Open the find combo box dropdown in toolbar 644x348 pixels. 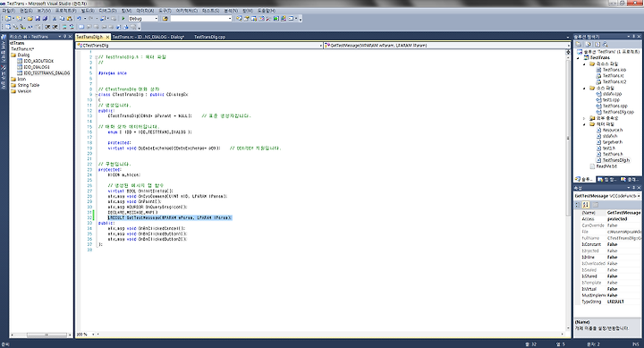230,19
